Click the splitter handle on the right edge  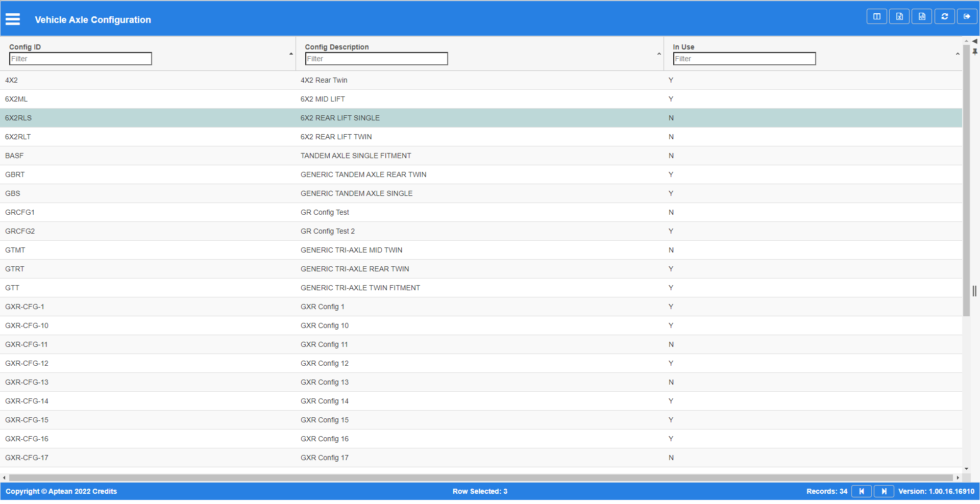974,291
